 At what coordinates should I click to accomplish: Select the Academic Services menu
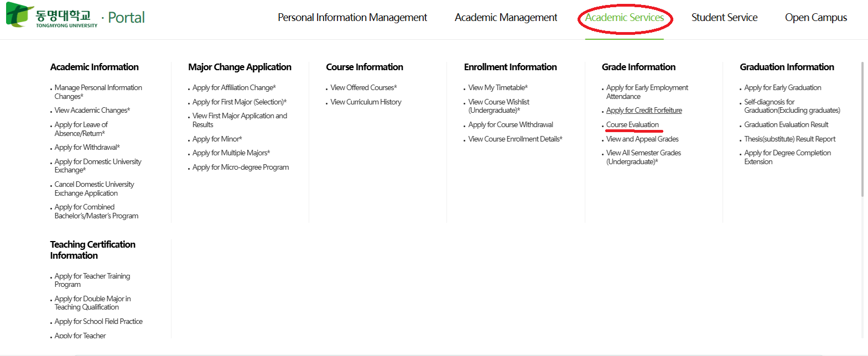click(624, 18)
